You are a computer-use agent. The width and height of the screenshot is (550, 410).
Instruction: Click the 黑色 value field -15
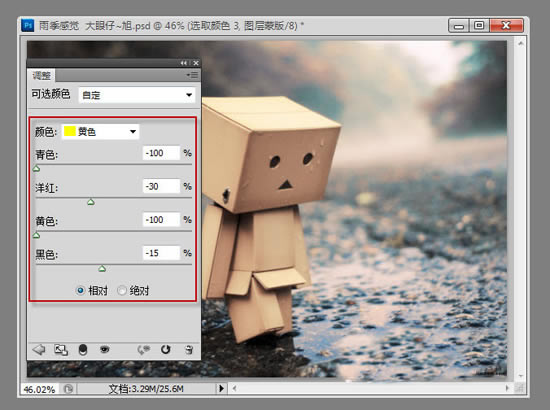(161, 253)
